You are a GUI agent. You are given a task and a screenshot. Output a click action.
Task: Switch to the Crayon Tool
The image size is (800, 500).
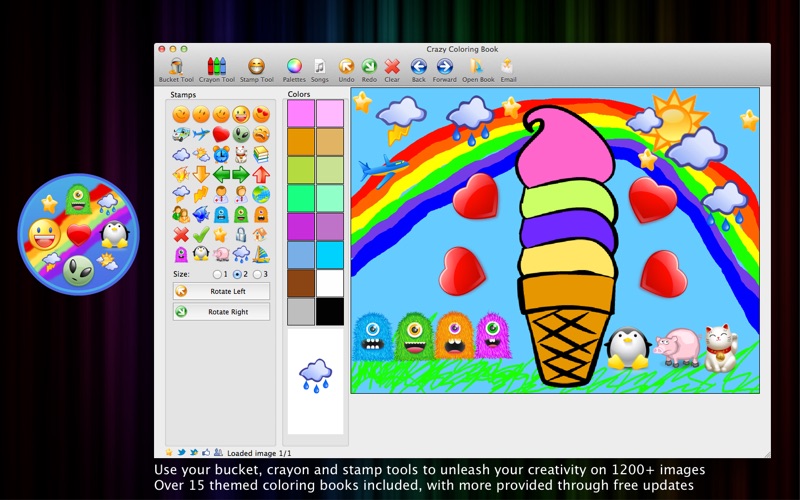pyautogui.click(x=216, y=68)
